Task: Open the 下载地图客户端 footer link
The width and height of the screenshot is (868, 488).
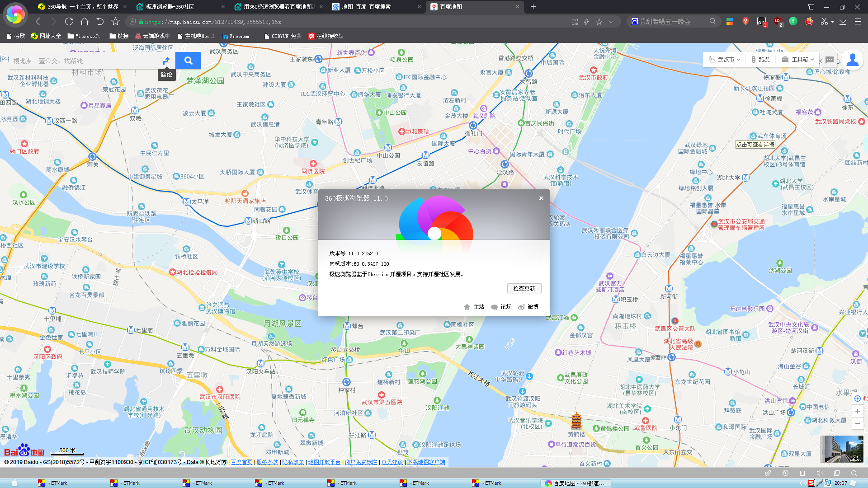Action: [x=426, y=462]
